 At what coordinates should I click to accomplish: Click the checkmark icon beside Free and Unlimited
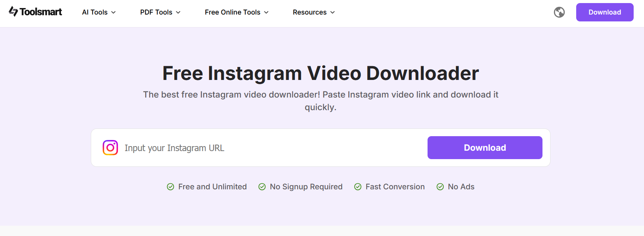(170, 187)
